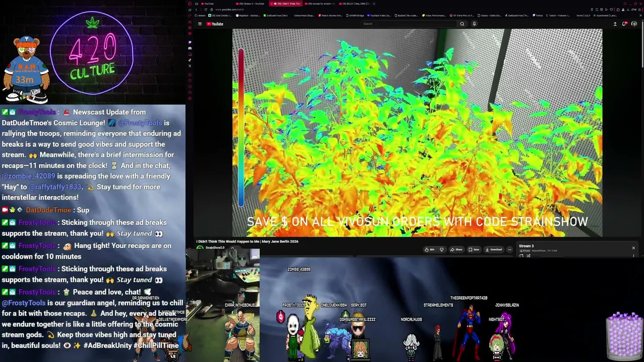
Task: Select the I Didn't Think This tab
Action: (285, 4)
